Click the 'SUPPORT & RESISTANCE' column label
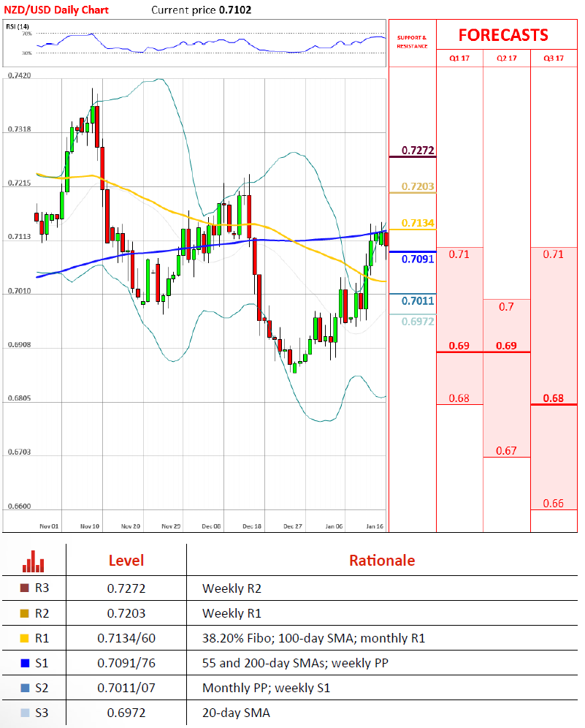Screen dimensions: 585x728 (x=412, y=42)
